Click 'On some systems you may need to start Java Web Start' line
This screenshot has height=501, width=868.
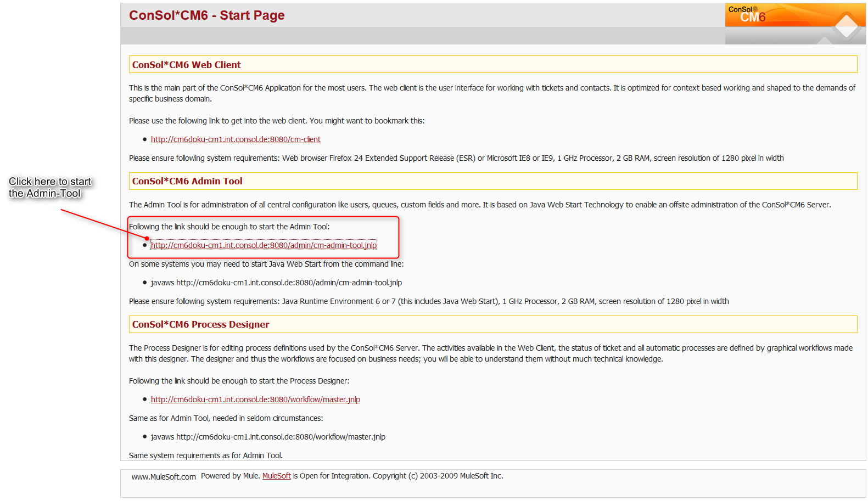(266, 264)
